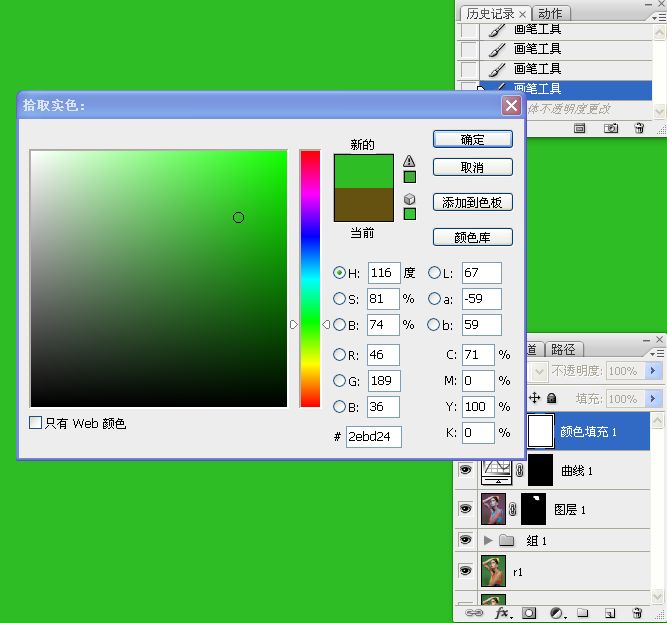This screenshot has height=623, width=667.
Task: Open the 填充 fill slider arrow
Action: pyautogui.click(x=653, y=399)
